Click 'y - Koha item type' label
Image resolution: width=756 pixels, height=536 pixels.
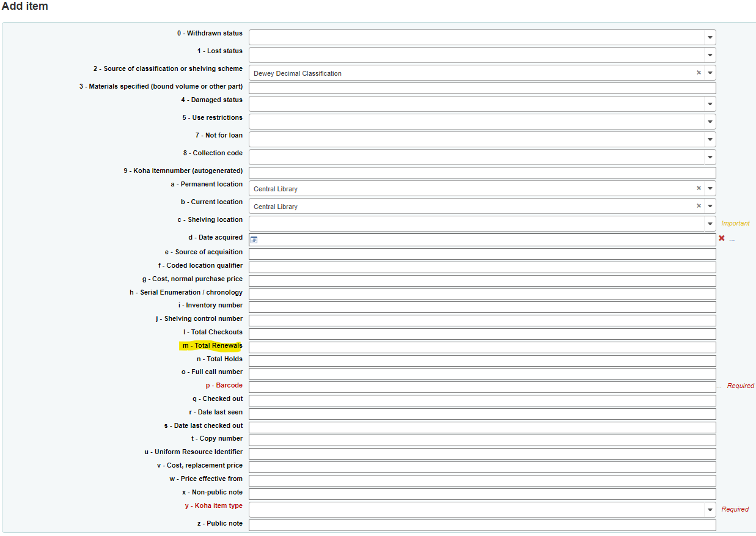point(214,506)
